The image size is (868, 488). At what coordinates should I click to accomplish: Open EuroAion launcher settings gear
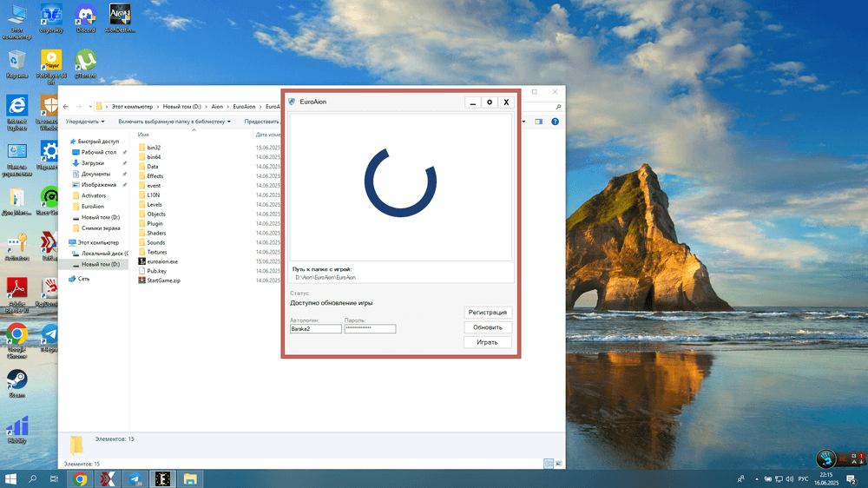(x=490, y=102)
